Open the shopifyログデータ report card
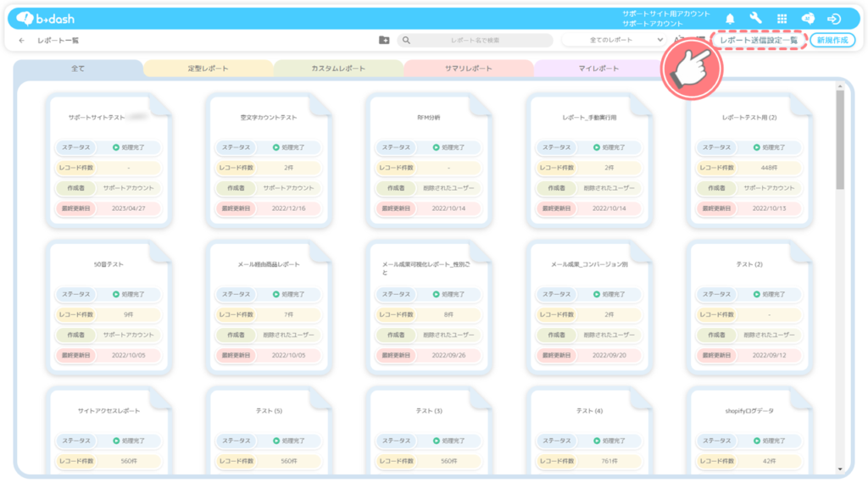Viewport: 868px width, 488px height. coord(749,431)
